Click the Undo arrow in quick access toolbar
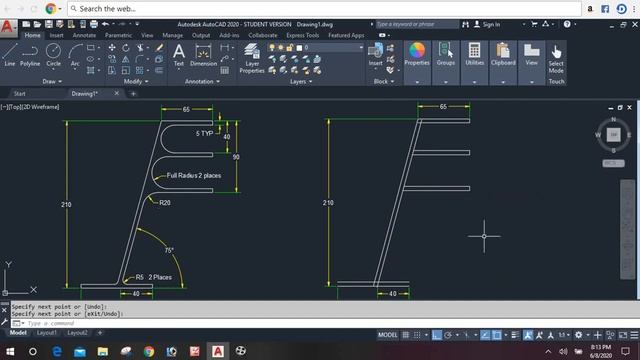Viewport: 640px width, 360px height. [x=105, y=24]
